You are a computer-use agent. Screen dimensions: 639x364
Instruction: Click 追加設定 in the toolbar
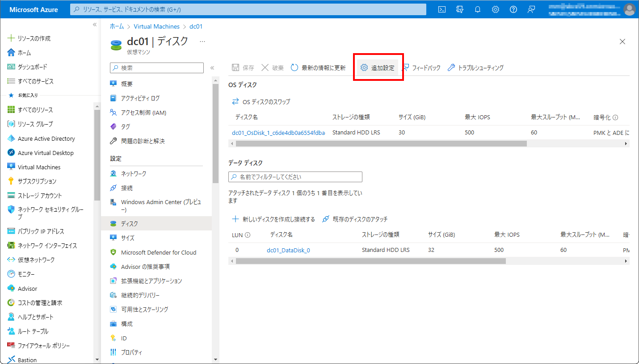coord(378,68)
